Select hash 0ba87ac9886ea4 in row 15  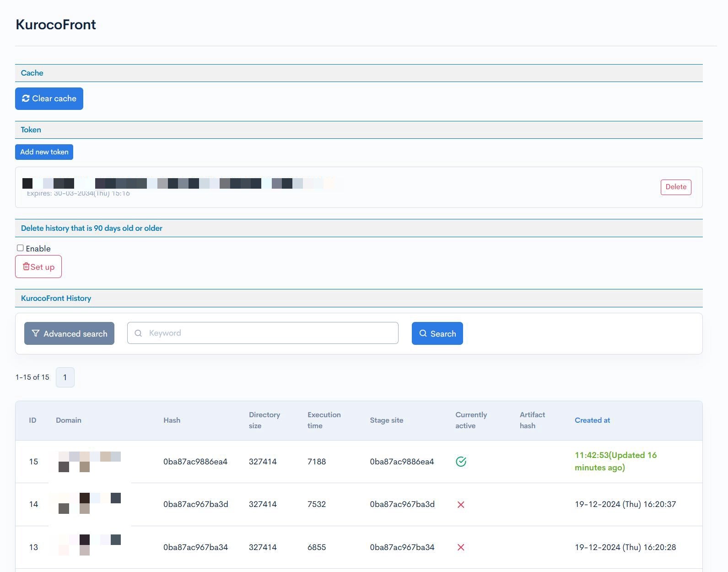(195, 462)
